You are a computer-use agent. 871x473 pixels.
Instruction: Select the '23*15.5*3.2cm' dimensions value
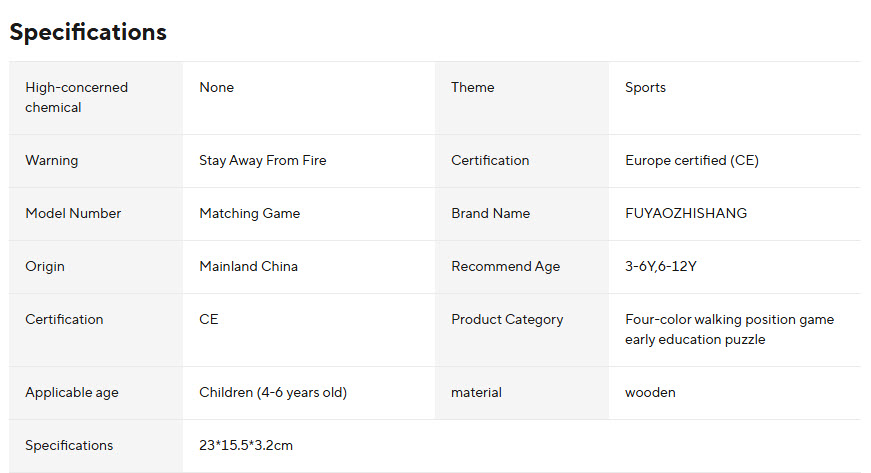246,445
